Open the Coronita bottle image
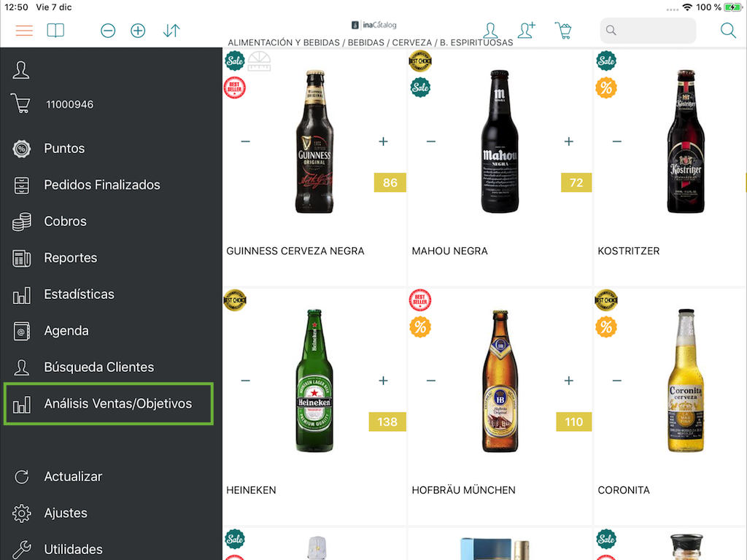747x560 pixels. click(686, 381)
